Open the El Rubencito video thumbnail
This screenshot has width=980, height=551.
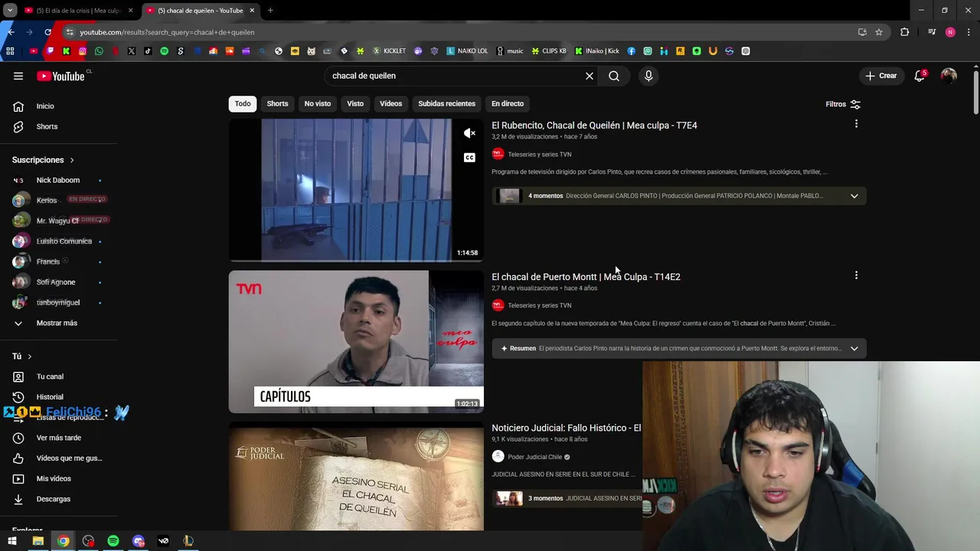(356, 190)
